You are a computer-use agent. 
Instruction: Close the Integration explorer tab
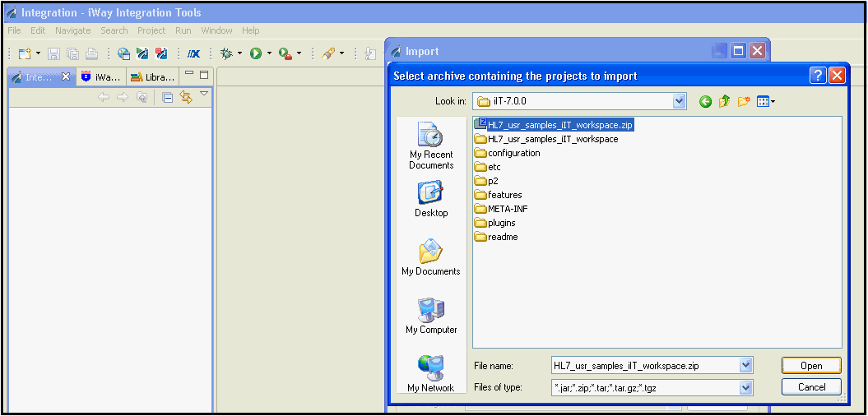(x=65, y=76)
